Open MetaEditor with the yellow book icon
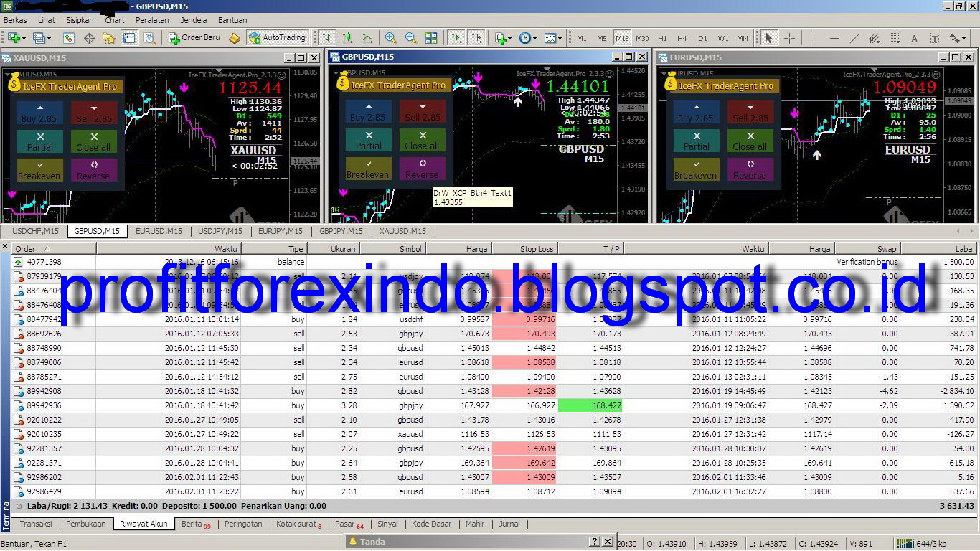 pyautogui.click(x=235, y=38)
